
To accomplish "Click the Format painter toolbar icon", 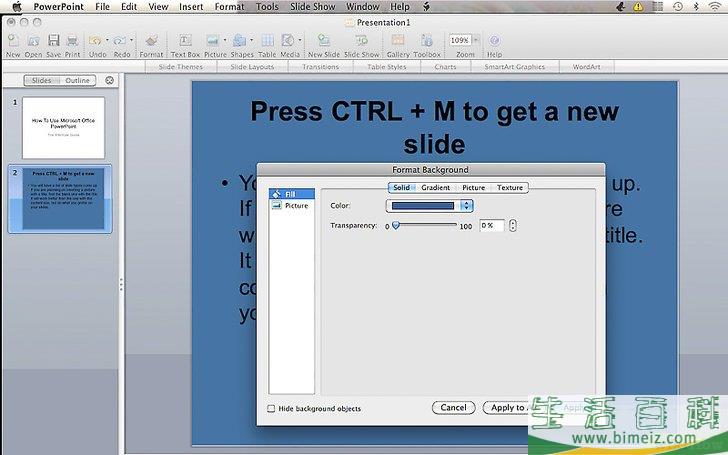I will (x=151, y=41).
